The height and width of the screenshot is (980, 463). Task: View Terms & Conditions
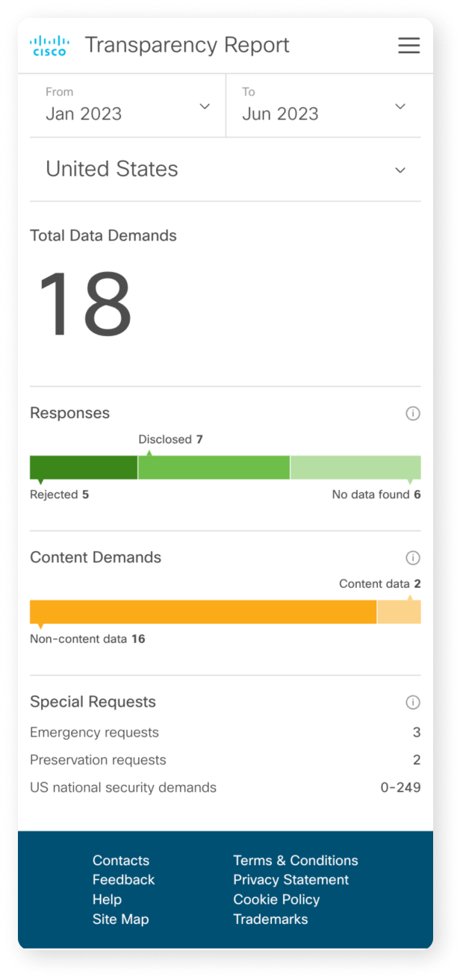coord(296,860)
